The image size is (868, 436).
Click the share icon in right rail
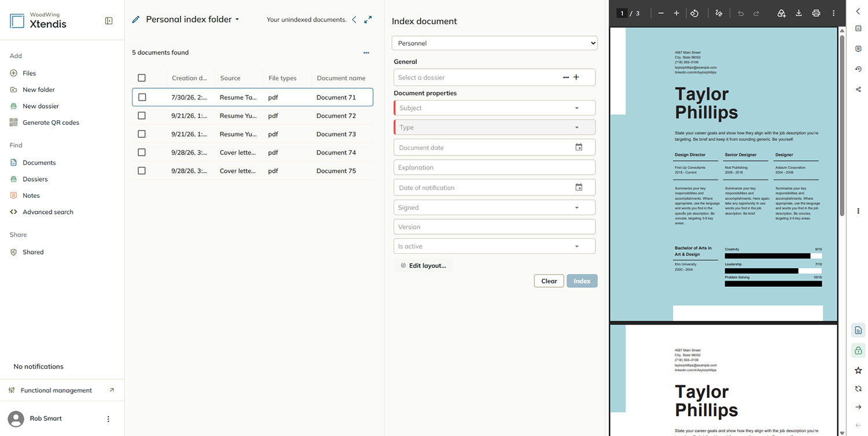[858, 90]
